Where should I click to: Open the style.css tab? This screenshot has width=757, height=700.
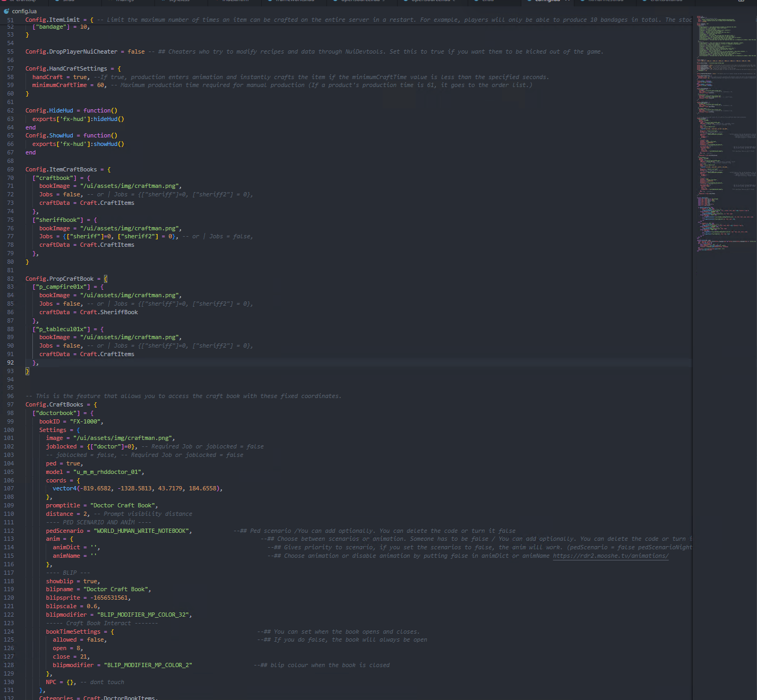pyautogui.click(x=179, y=1)
